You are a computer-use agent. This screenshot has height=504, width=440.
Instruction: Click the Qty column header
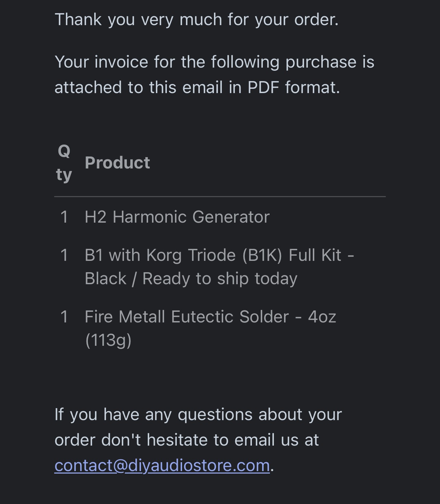[x=64, y=163]
